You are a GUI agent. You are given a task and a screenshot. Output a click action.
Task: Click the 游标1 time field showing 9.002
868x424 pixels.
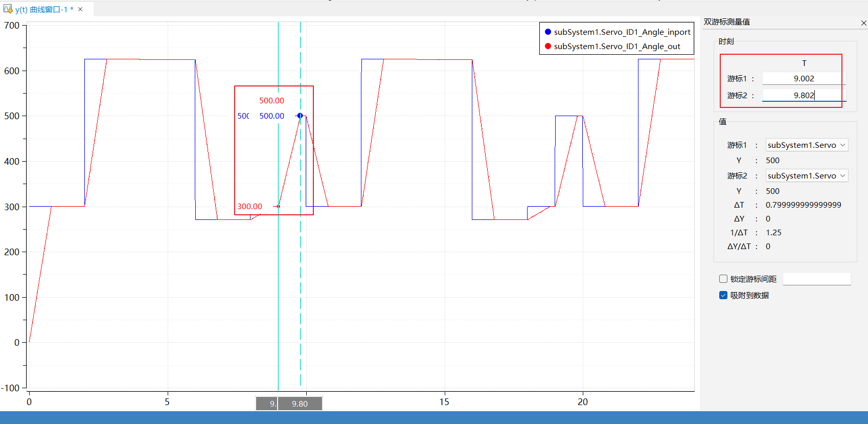pos(804,78)
